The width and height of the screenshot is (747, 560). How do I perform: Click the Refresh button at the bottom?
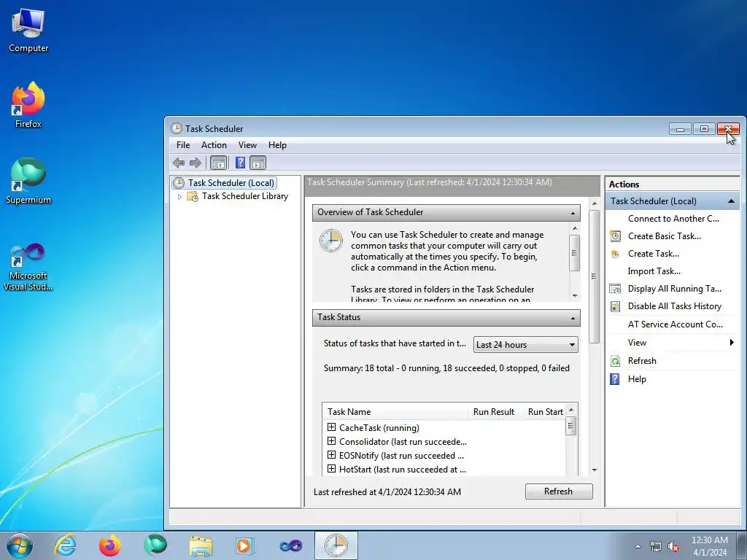[x=559, y=491]
